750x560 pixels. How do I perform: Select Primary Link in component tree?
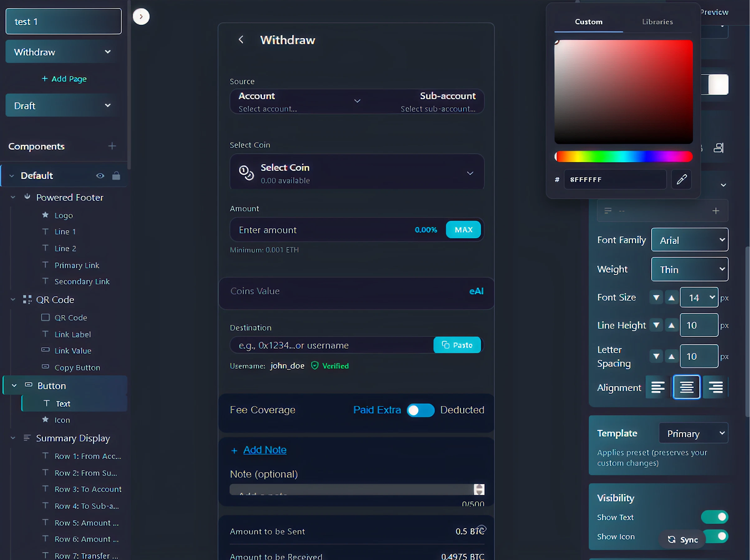coord(77,265)
